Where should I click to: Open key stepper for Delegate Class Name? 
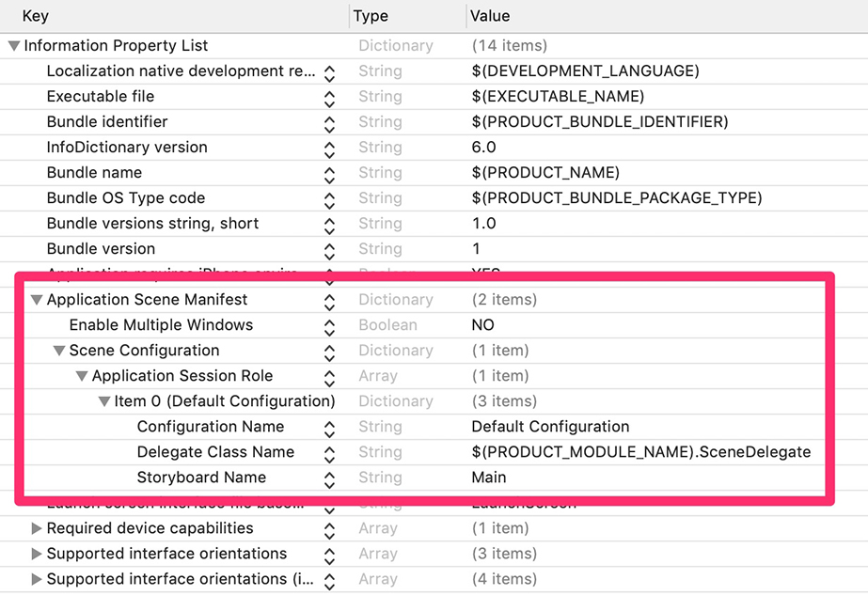point(329,455)
